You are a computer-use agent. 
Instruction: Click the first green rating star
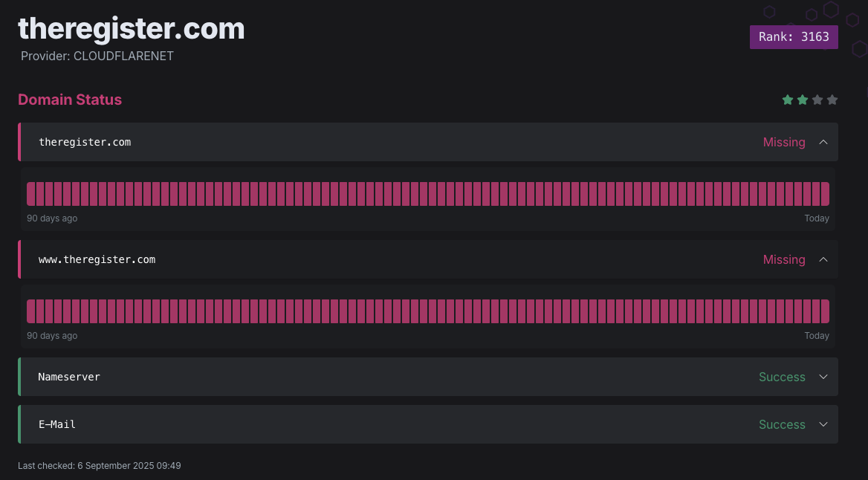coord(788,100)
